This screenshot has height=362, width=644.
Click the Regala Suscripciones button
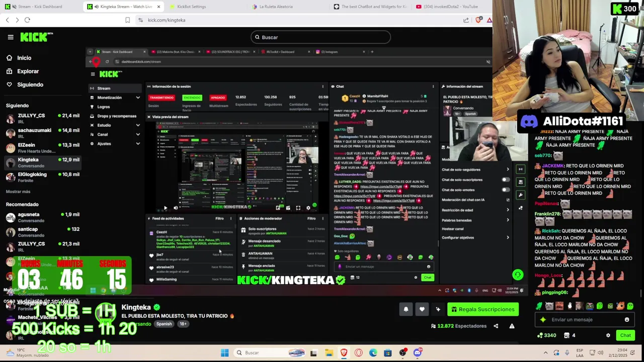pyautogui.click(x=483, y=309)
